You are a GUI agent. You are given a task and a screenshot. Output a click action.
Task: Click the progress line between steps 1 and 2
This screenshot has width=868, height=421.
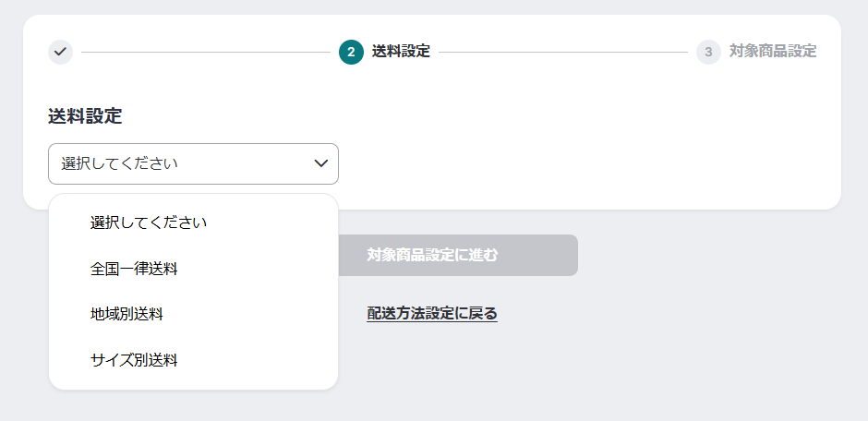coord(203,52)
